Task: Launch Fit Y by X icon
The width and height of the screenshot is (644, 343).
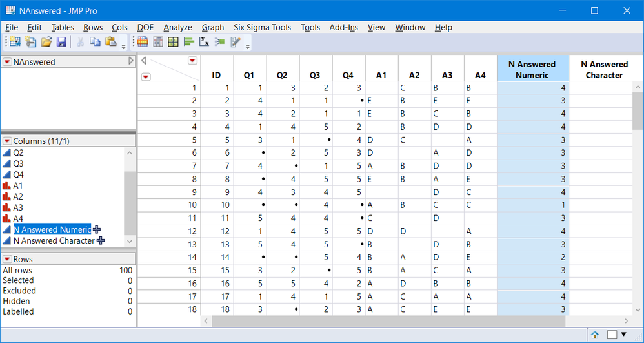Action: [x=204, y=41]
